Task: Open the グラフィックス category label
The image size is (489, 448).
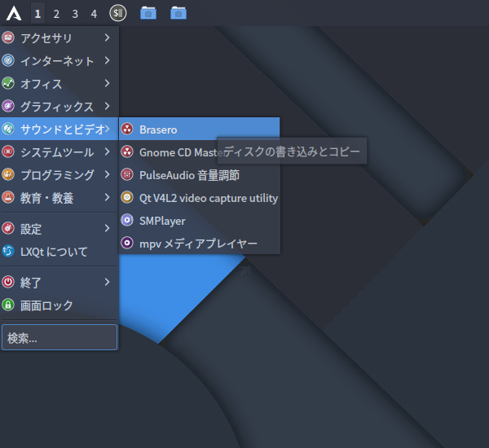Action: (x=57, y=107)
